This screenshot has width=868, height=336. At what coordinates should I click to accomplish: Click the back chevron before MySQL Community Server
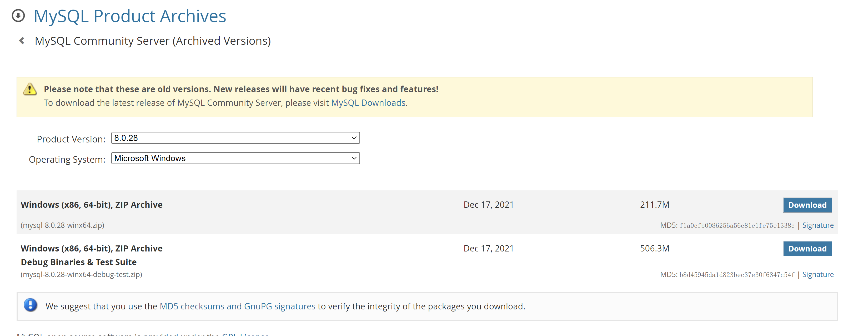coord(22,41)
